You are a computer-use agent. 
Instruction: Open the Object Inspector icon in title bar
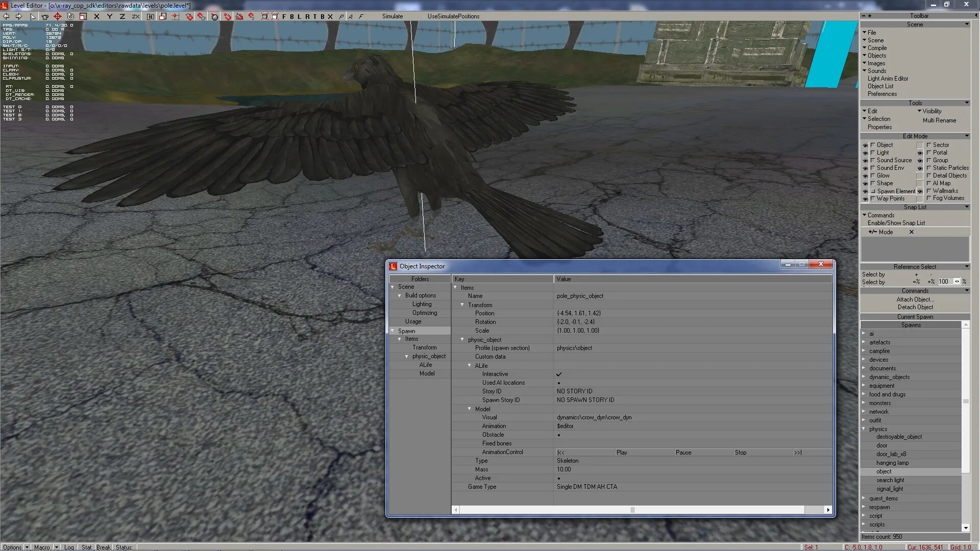(393, 266)
